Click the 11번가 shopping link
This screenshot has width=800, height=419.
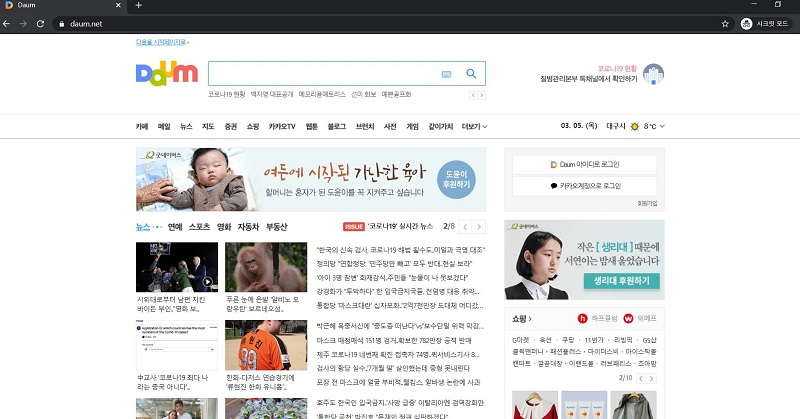[x=594, y=340]
